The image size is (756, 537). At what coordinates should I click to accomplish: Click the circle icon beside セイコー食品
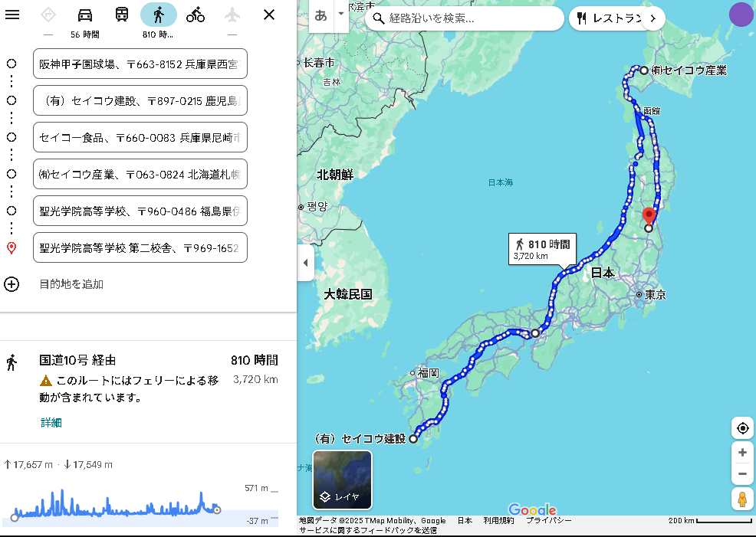[x=12, y=137]
